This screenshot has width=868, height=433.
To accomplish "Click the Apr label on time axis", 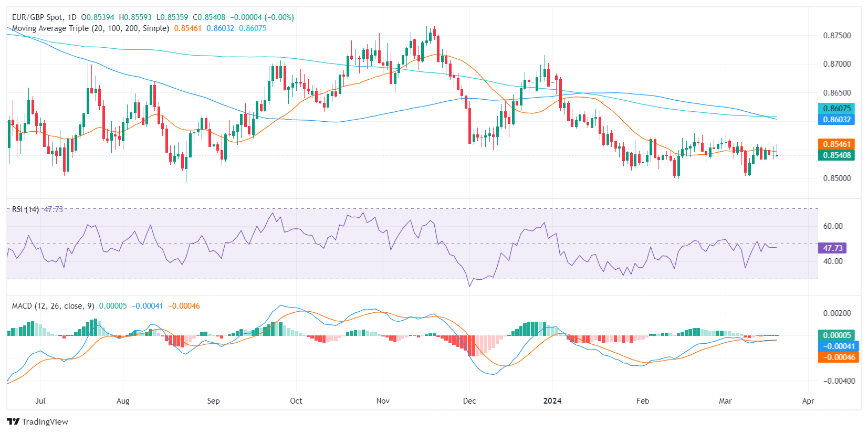I will click(x=808, y=401).
